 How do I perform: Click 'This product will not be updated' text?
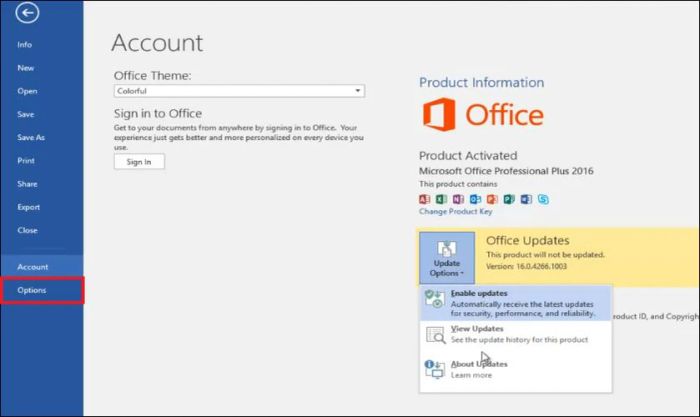coord(545,254)
